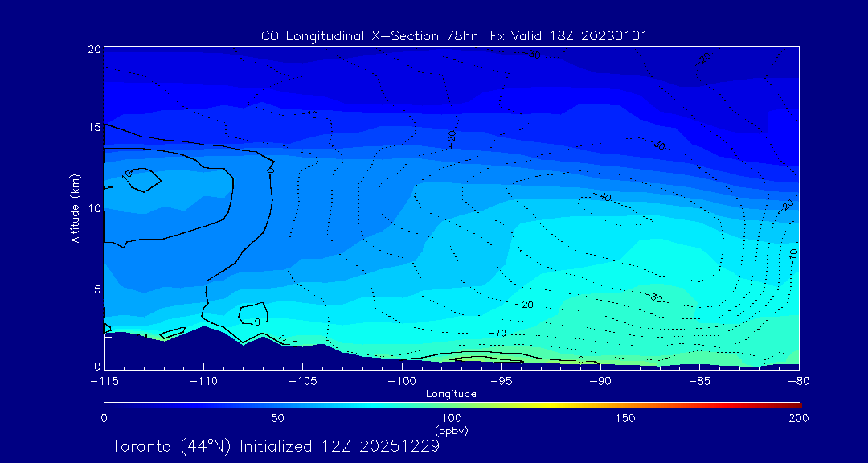
Task: Click the colorbar tick label '150'
Action: pyautogui.click(x=625, y=418)
